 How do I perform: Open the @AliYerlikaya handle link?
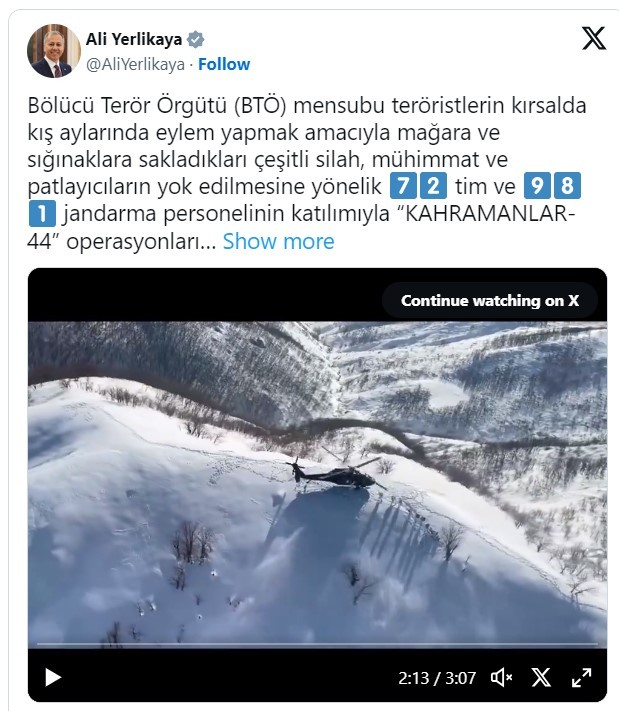pos(136,64)
